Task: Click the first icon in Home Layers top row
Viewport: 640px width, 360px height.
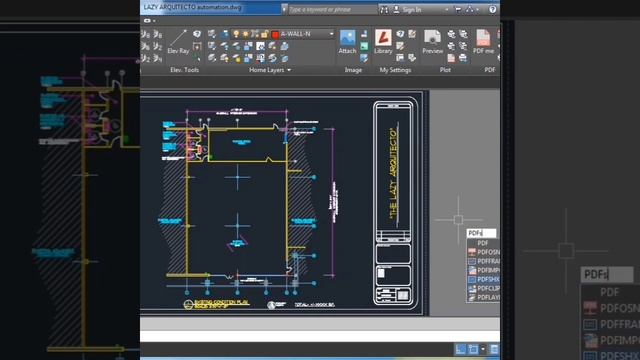Action: pyautogui.click(x=212, y=34)
